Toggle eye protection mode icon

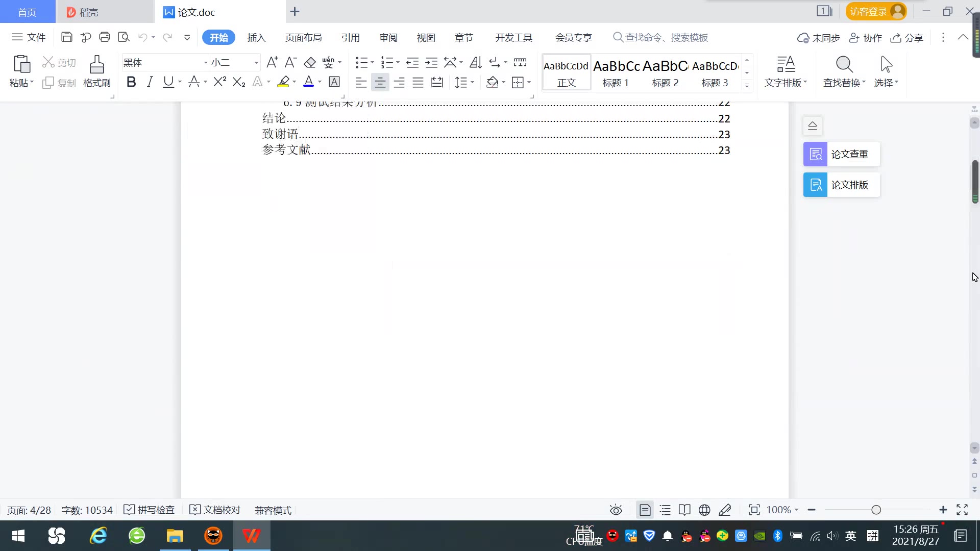tap(616, 510)
